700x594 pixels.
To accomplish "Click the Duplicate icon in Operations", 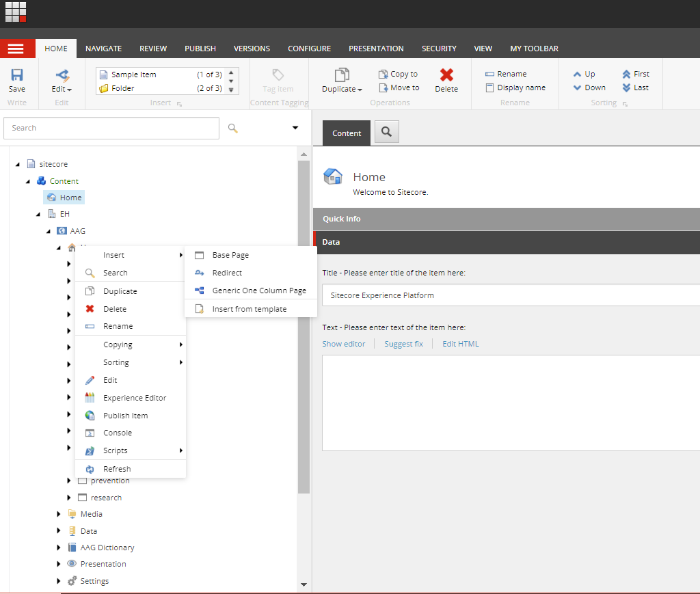I will tap(342, 75).
